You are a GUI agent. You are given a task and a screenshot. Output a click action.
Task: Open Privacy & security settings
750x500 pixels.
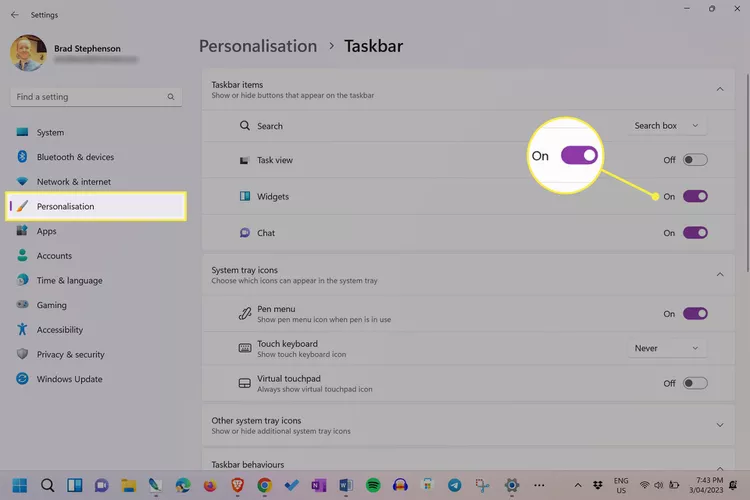(96, 355)
